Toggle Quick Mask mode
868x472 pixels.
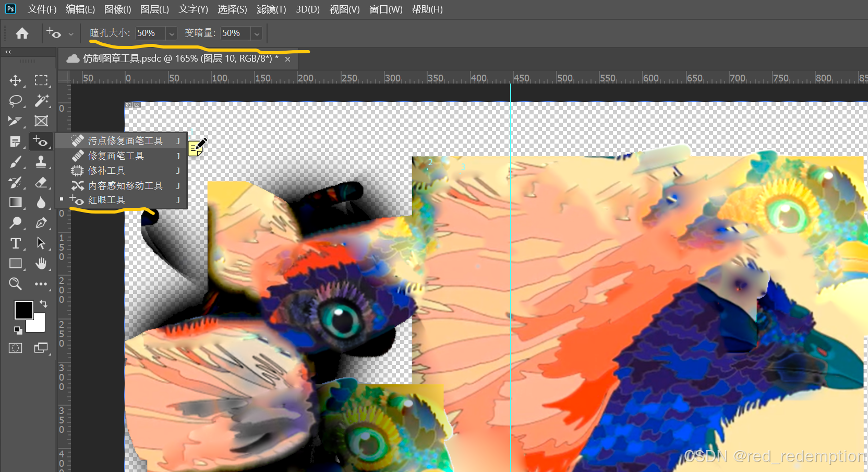(16, 348)
